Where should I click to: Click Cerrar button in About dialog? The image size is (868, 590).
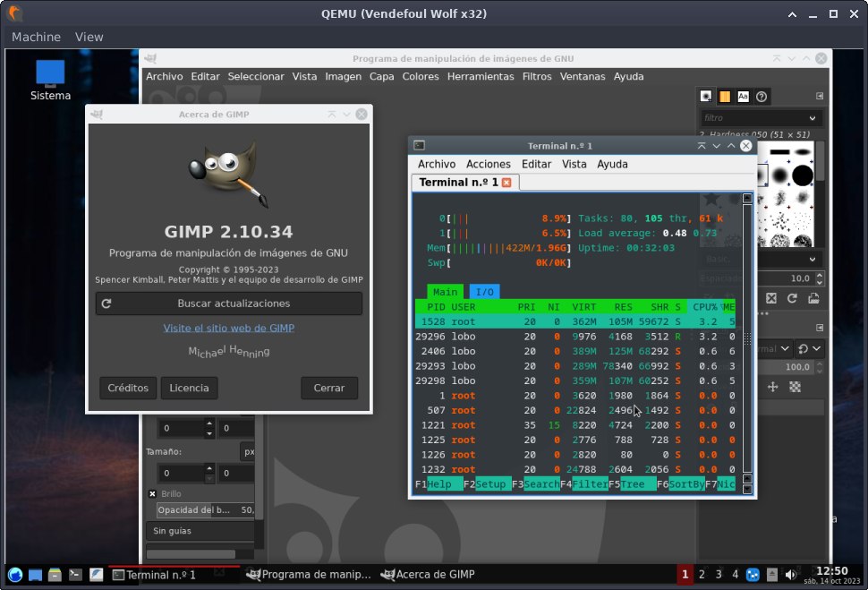pyautogui.click(x=329, y=388)
